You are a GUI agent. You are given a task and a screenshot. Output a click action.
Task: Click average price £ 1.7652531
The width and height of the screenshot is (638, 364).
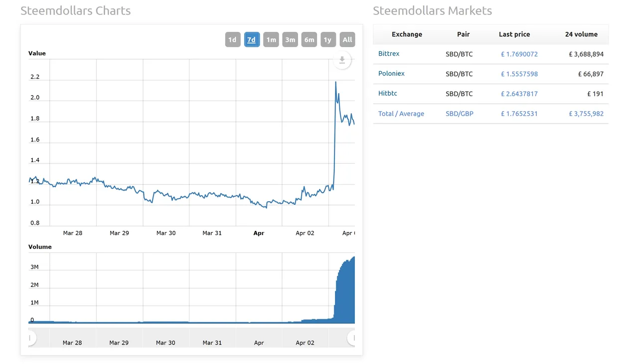(x=519, y=114)
